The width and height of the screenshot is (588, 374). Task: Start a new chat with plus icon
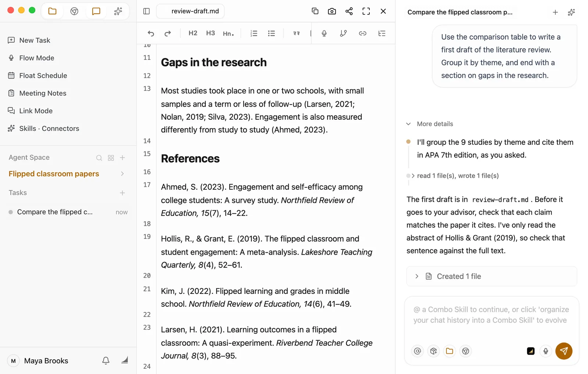point(555,12)
